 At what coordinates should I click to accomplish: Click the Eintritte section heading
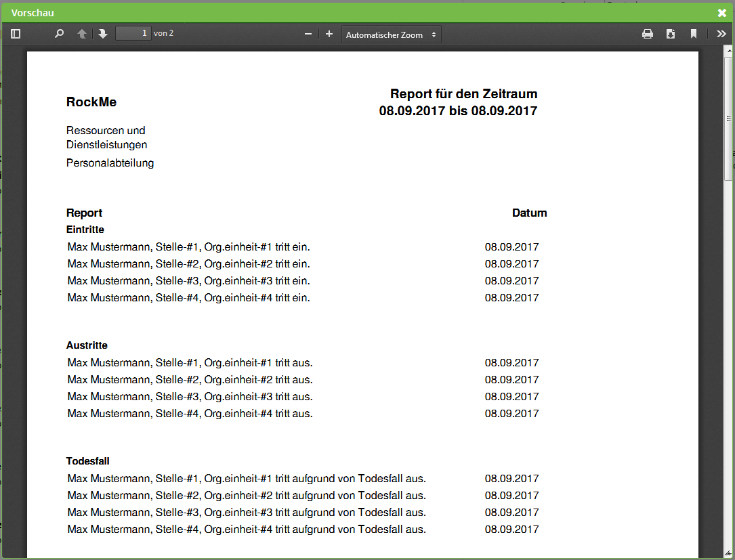point(85,230)
